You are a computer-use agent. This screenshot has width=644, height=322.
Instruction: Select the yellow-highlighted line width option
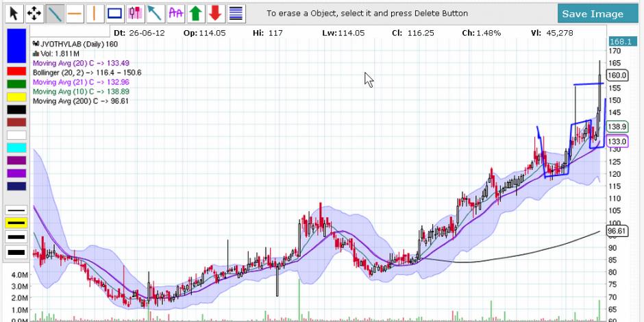[16, 223]
